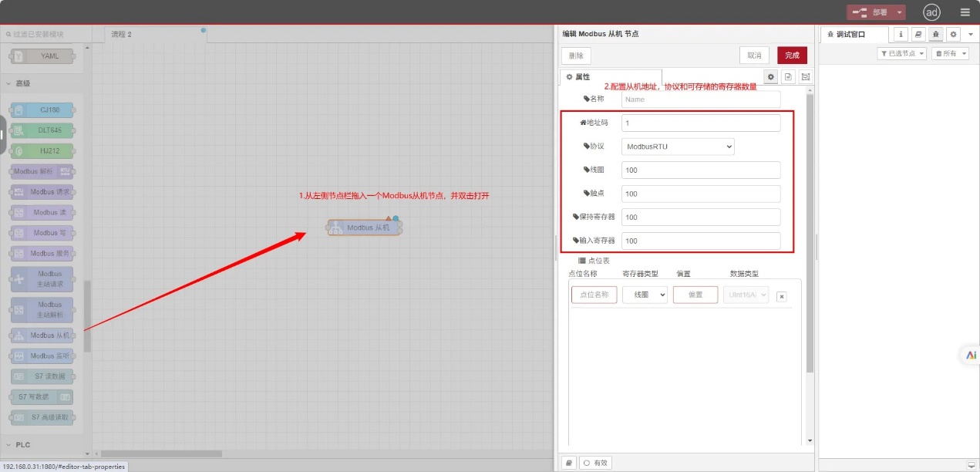Collapse the 高级 palette category
The height and width of the screenshot is (472, 980).
23,83
